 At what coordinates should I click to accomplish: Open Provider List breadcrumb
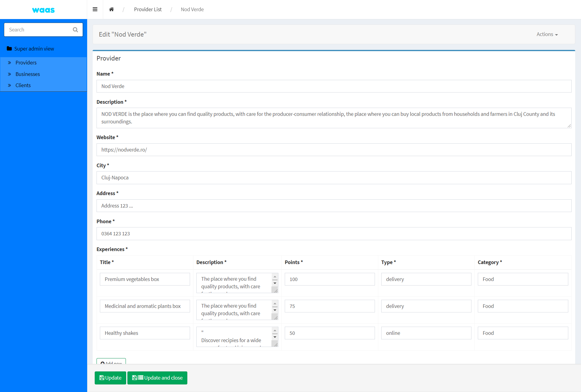(x=148, y=9)
